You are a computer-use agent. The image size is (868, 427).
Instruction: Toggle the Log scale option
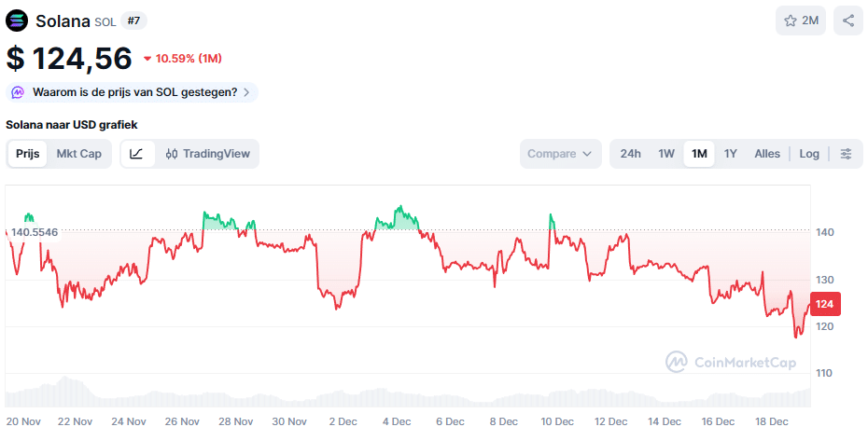pos(809,154)
